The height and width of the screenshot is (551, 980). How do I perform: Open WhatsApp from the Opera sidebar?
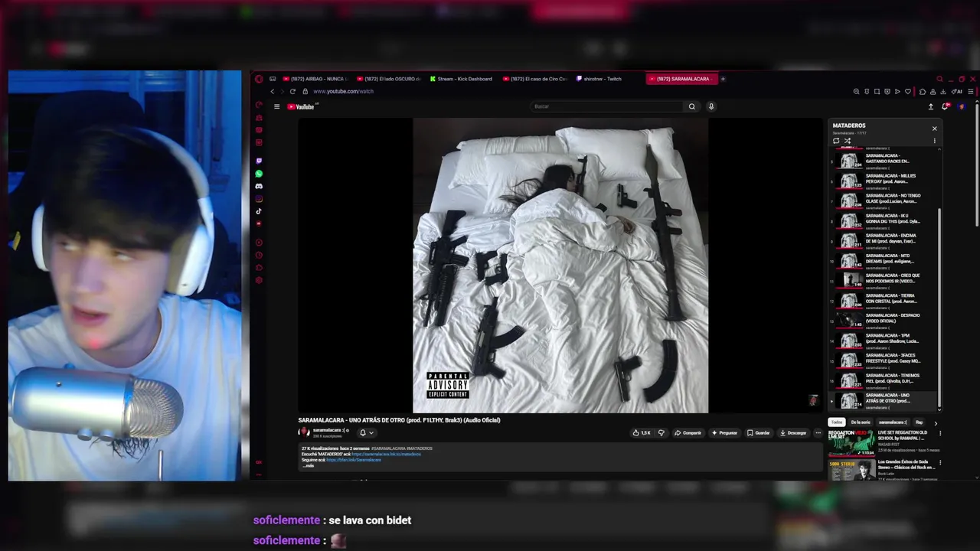tap(259, 174)
